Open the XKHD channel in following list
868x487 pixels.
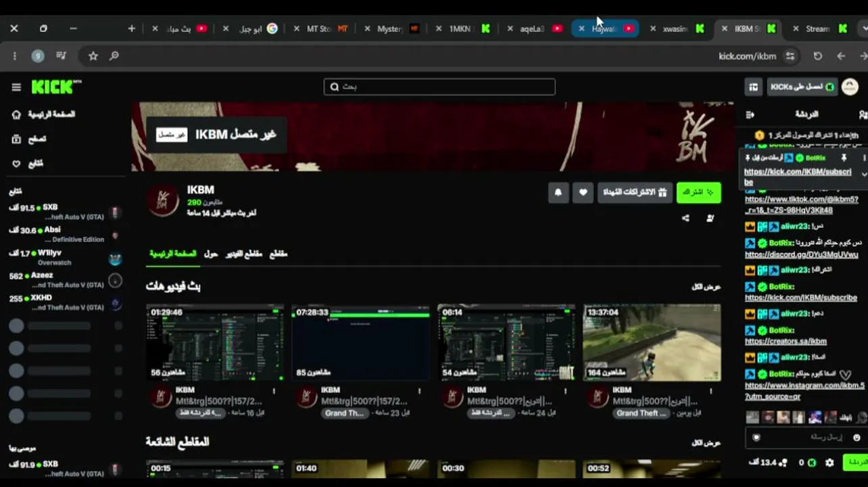[65, 302]
